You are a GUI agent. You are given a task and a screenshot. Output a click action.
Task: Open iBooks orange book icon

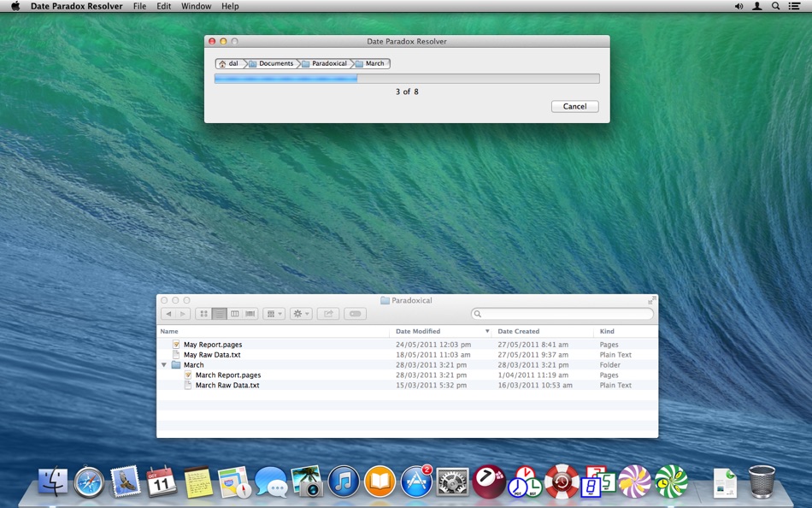[380, 481]
